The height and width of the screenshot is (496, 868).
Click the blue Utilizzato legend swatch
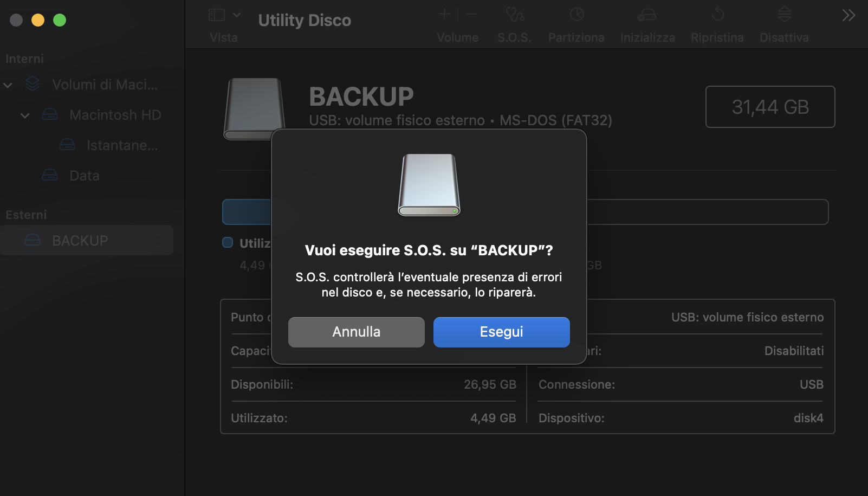point(228,243)
